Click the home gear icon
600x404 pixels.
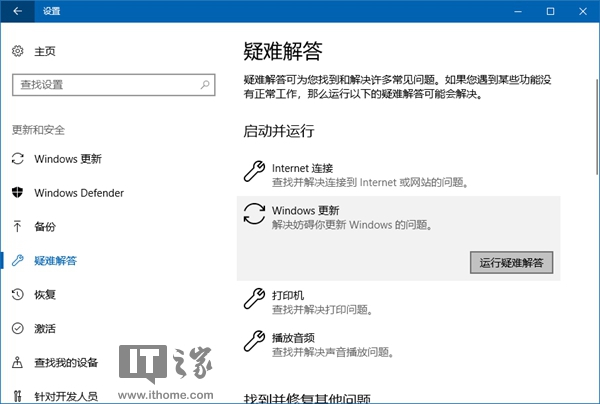click(18, 51)
